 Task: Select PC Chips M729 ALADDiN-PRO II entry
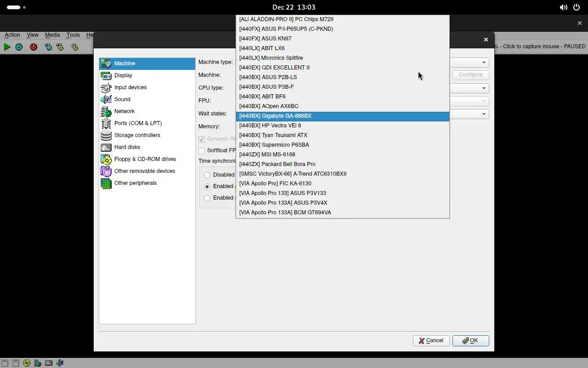342,19
